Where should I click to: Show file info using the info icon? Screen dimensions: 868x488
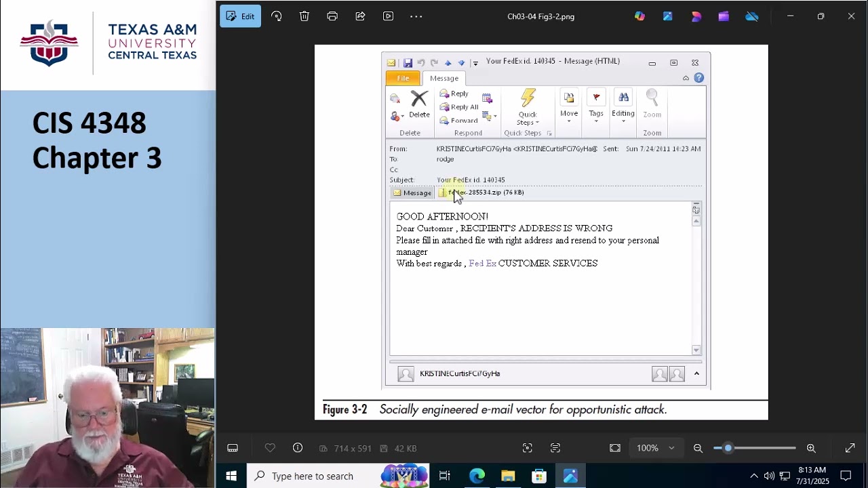pos(298,448)
